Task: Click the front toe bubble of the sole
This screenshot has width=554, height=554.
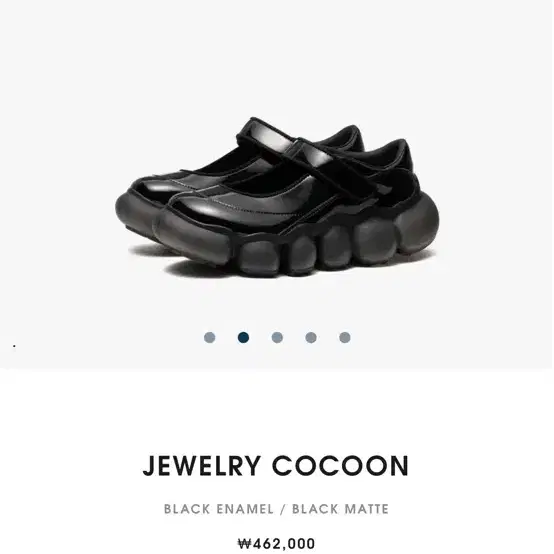Action: point(194,235)
